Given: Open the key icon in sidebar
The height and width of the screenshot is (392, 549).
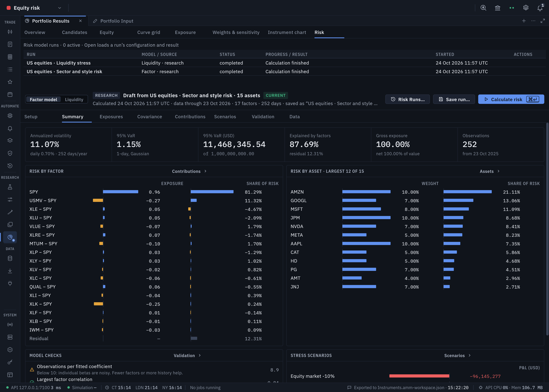Looking at the screenshot, I should pos(10,362).
